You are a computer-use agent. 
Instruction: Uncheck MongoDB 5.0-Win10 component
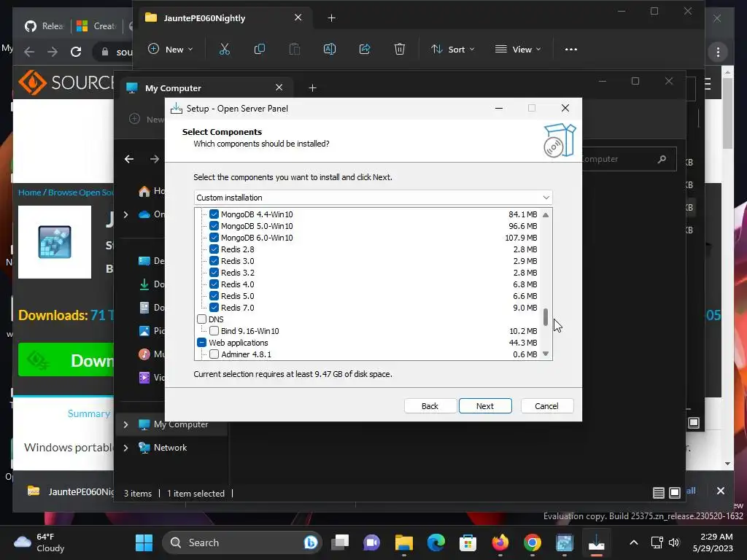[214, 226]
